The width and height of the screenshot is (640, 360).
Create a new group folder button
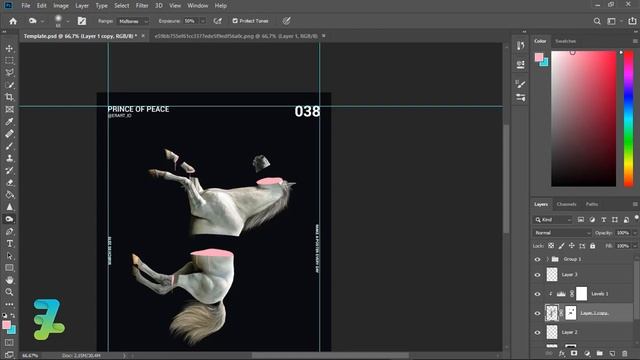pyautogui.click(x=599, y=353)
